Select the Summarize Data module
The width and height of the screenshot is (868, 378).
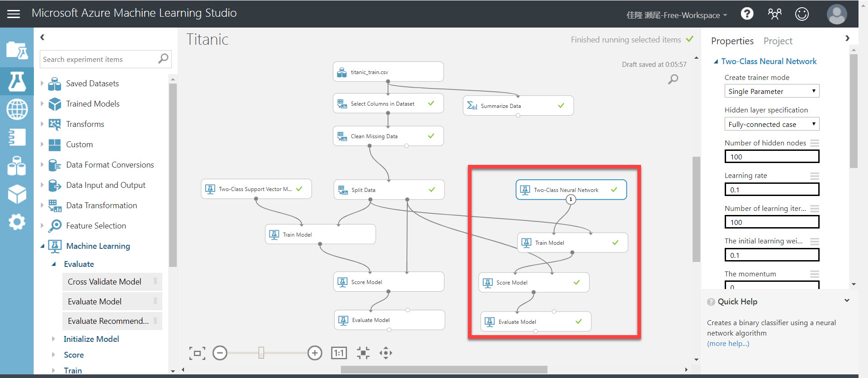(518, 106)
